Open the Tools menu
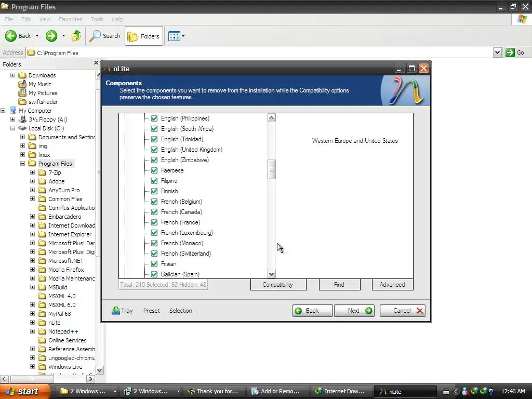The width and height of the screenshot is (532, 399). click(97, 19)
